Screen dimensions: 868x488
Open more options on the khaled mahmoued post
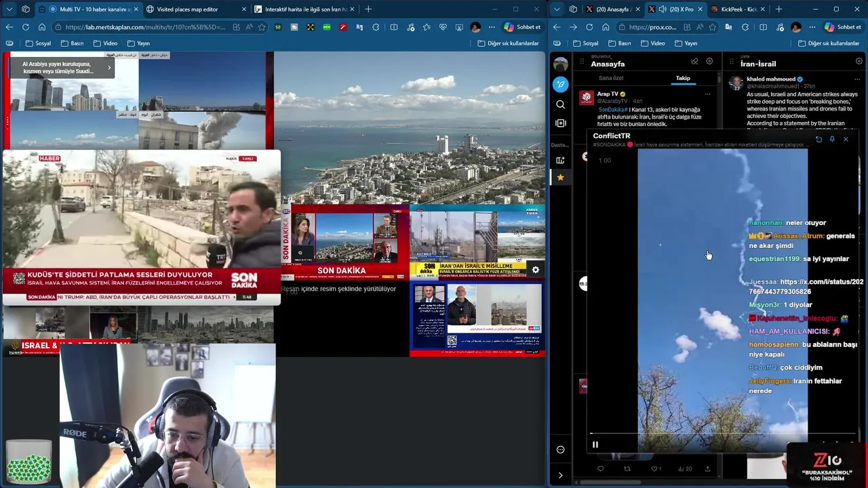[x=856, y=79]
